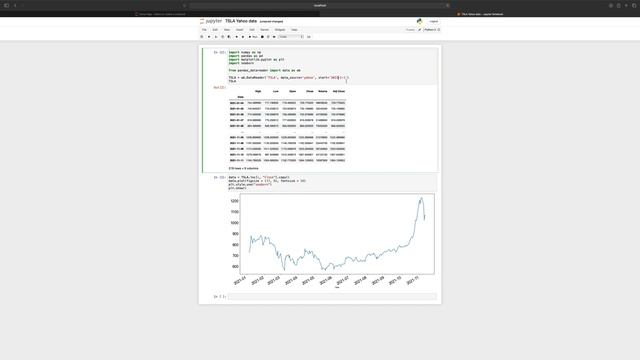The height and width of the screenshot is (360, 640).
Task: Select TSLA Yahoo data Jupyter Notebook tab
Action: coord(480,14)
